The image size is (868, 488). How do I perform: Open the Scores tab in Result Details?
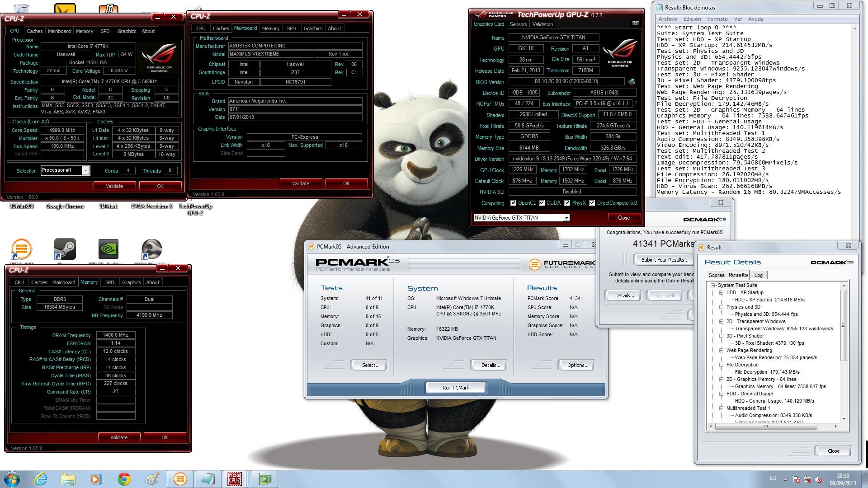[717, 275]
